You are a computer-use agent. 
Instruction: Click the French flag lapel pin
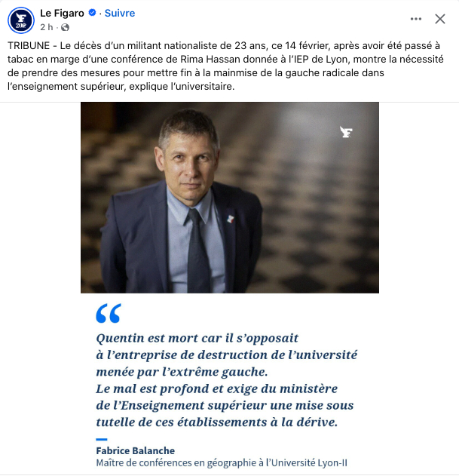[x=231, y=219]
